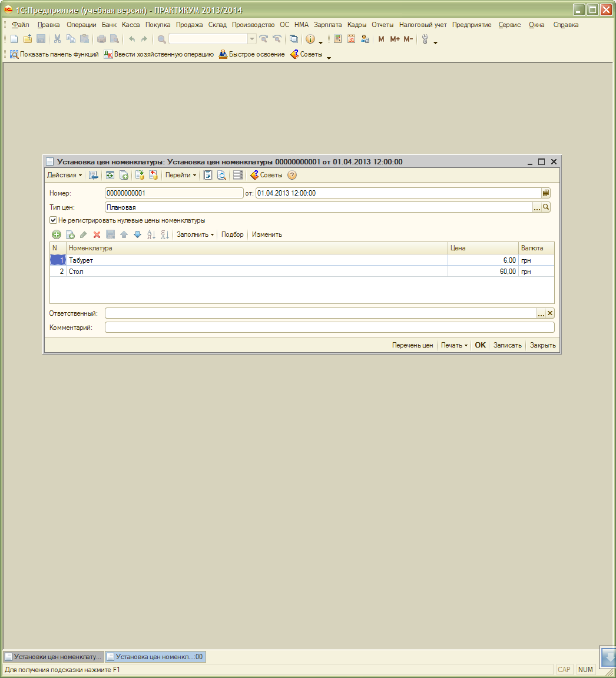Click the red X delete row icon
Image resolution: width=616 pixels, height=678 pixels.
click(x=97, y=235)
